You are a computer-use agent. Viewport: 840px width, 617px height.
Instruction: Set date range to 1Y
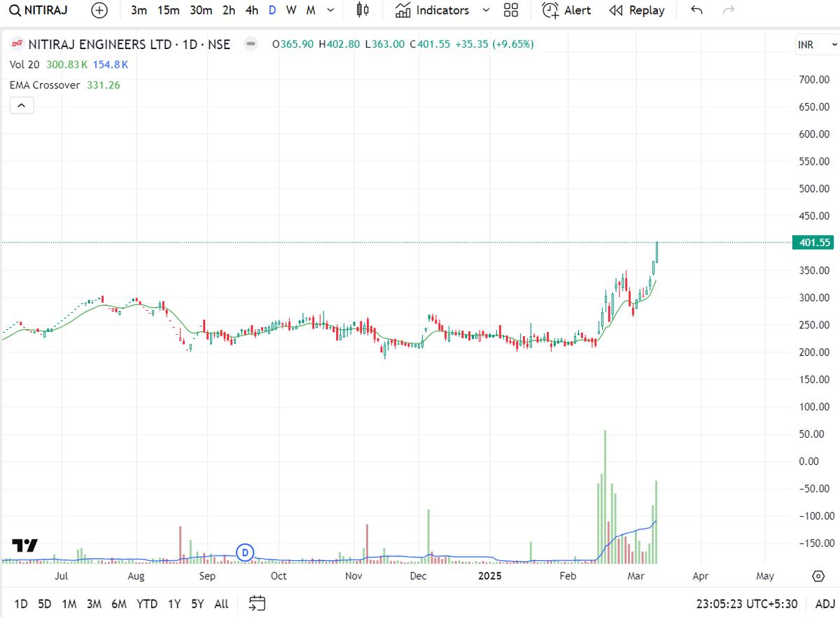(x=174, y=603)
